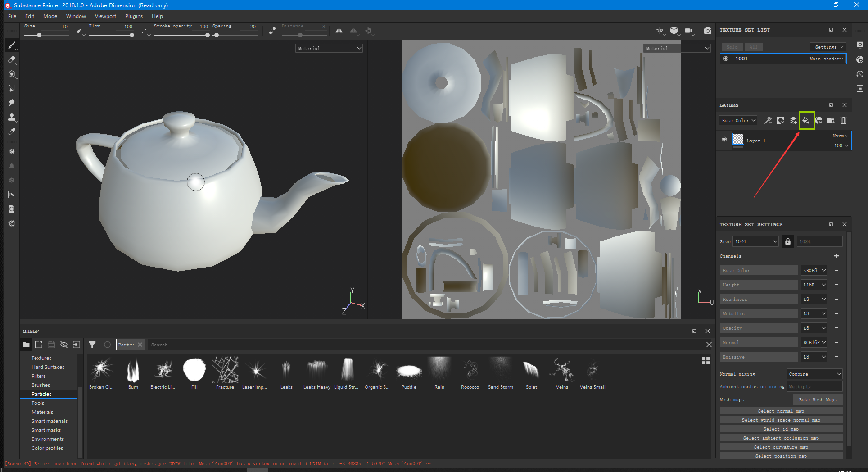Viewport: 868px width, 472px height.
Task: Open the 3D/2D view mode cube icon
Action: point(674,31)
